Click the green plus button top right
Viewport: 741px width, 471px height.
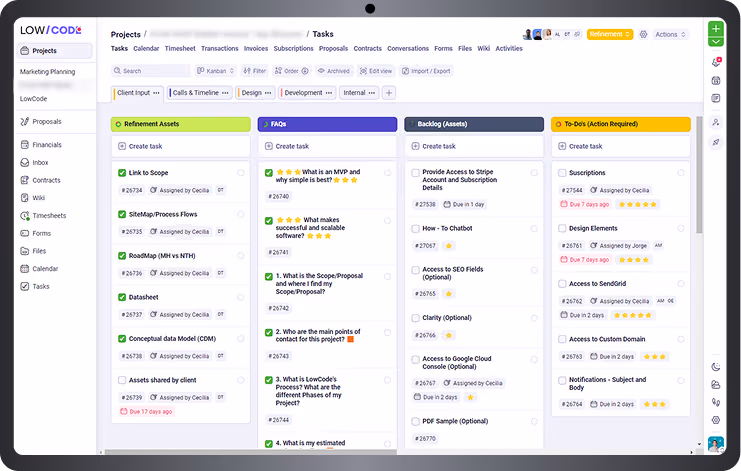[x=715, y=28]
